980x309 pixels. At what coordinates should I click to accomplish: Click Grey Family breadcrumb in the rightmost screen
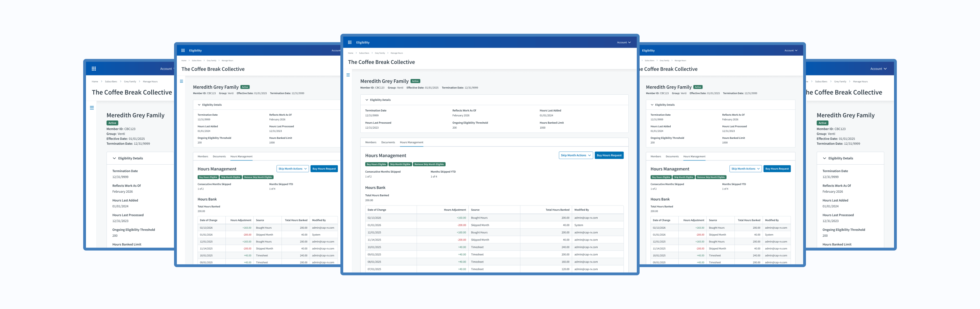tap(840, 81)
